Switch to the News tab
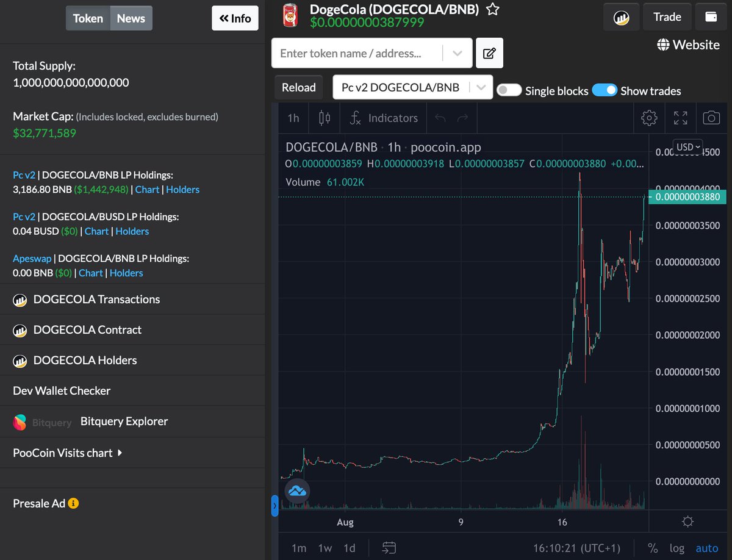Image resolution: width=732 pixels, height=560 pixels. (131, 18)
